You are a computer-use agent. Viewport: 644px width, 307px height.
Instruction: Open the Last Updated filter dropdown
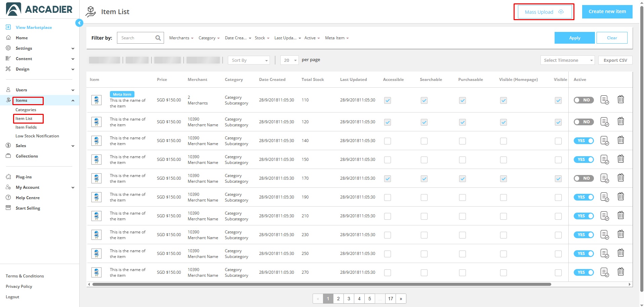287,38
